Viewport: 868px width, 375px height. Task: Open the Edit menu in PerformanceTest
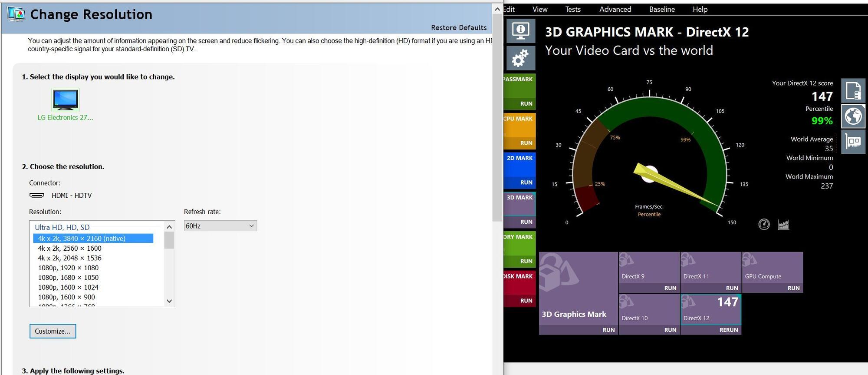(x=509, y=9)
